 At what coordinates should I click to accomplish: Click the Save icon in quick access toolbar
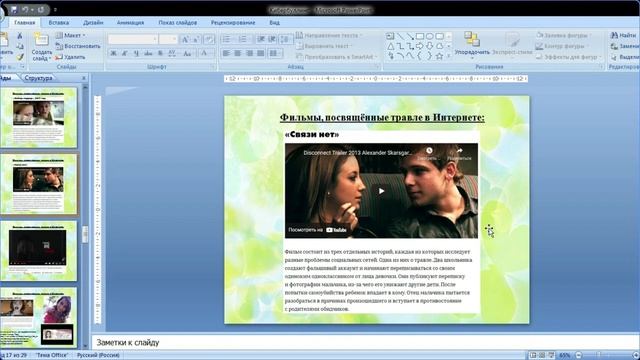(14, 9)
